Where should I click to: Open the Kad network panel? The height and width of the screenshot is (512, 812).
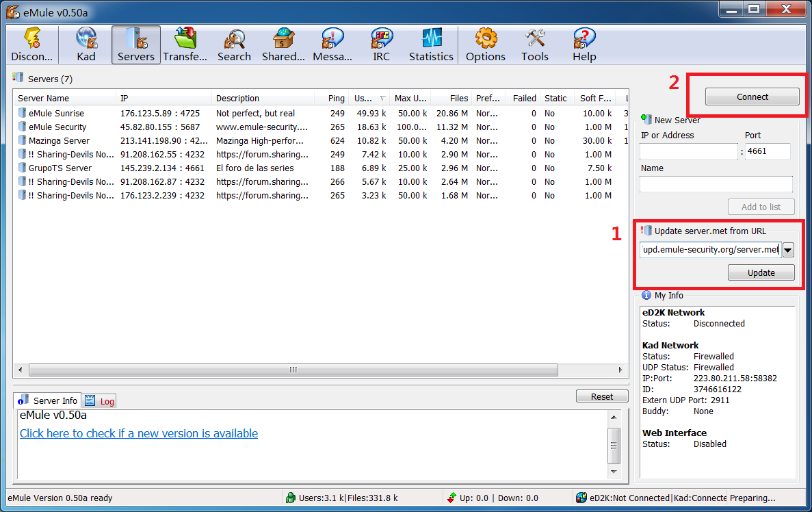click(x=86, y=45)
